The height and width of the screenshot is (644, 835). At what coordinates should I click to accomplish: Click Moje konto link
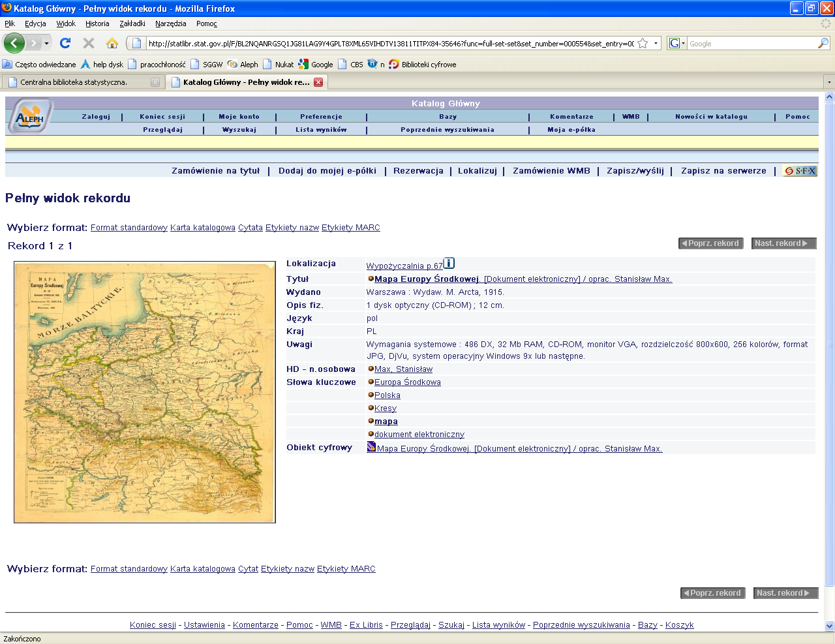coord(239,117)
